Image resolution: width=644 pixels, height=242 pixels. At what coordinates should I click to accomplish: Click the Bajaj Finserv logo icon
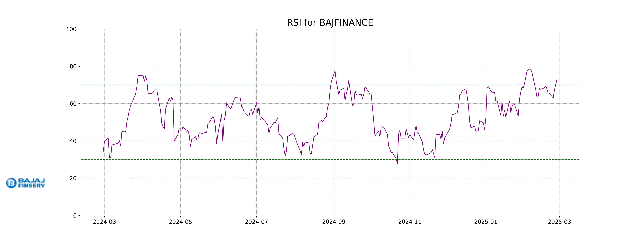click(x=11, y=183)
